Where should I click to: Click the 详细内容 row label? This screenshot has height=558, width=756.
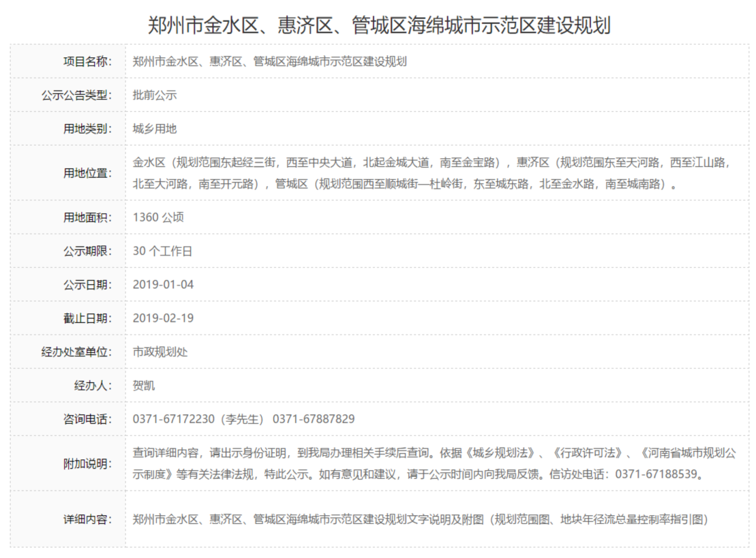[x=87, y=519]
